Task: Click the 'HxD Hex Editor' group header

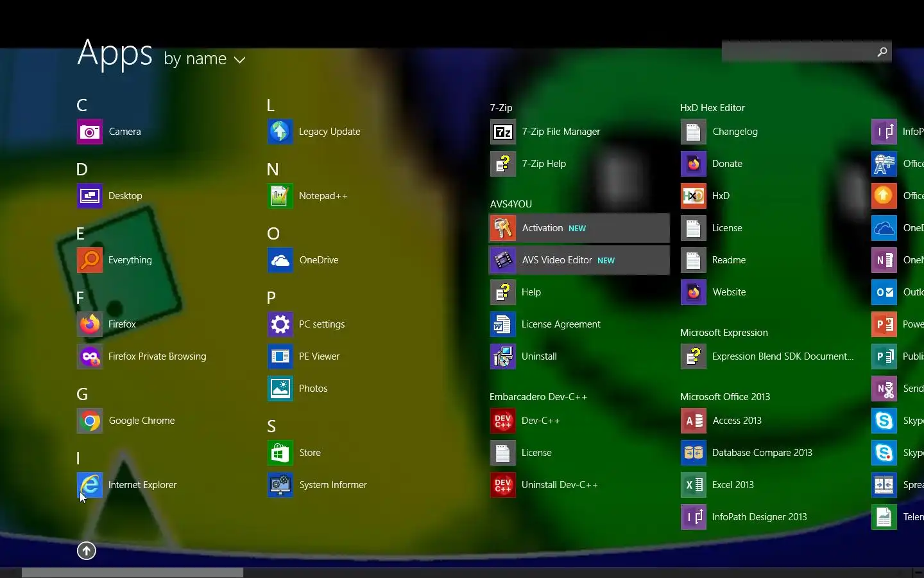Action: click(x=712, y=108)
